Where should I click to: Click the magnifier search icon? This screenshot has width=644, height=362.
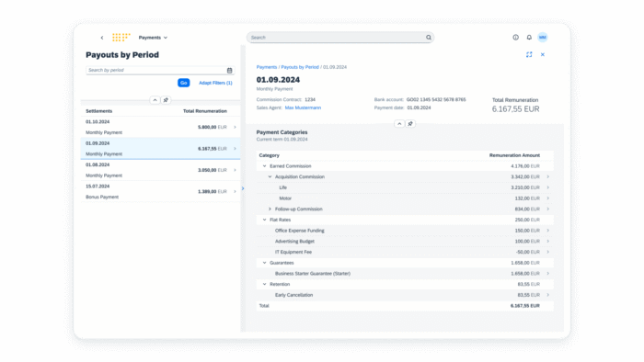[x=429, y=38]
